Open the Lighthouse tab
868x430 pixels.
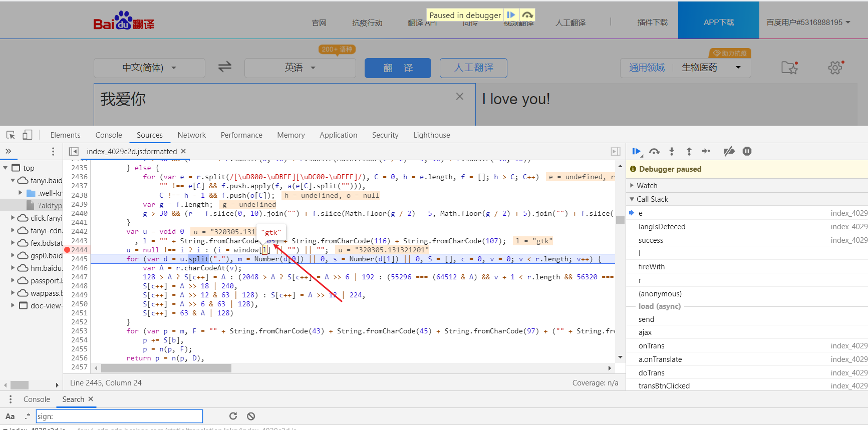pyautogui.click(x=432, y=135)
